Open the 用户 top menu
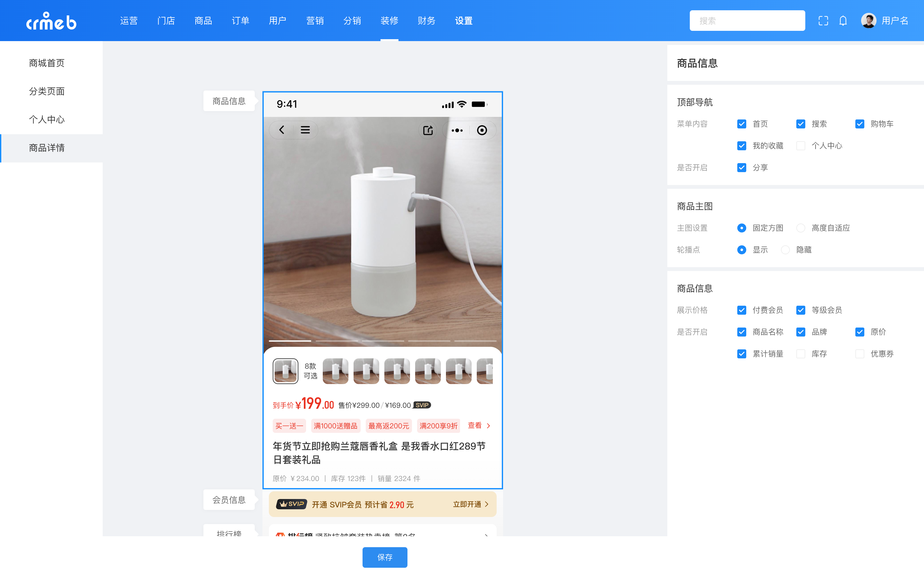Image resolution: width=924 pixels, height=578 pixels. tap(278, 21)
